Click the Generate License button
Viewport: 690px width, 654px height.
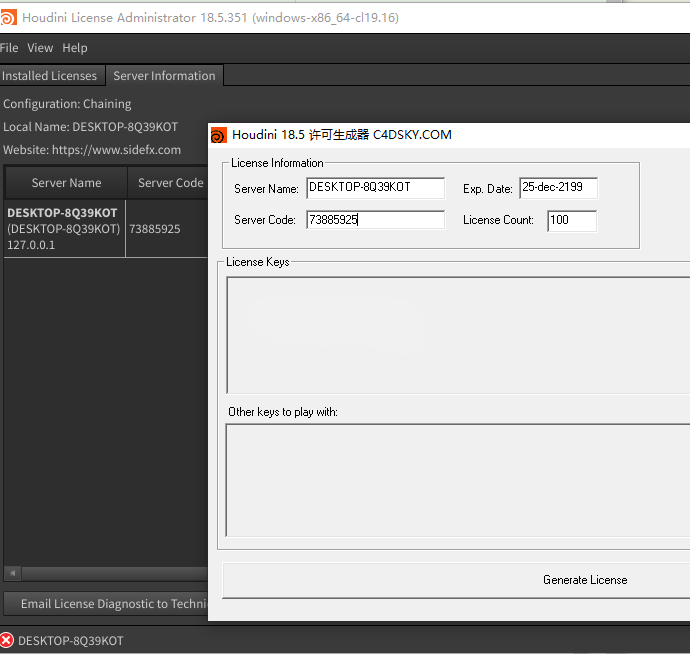pyautogui.click(x=456, y=580)
